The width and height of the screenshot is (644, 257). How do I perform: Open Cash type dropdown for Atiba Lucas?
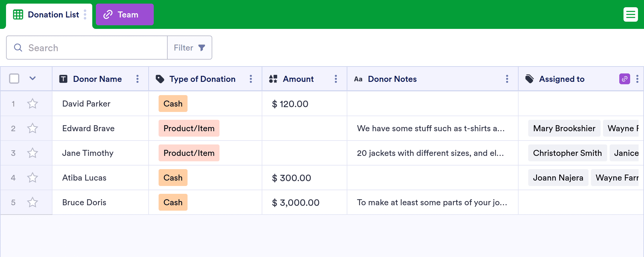[x=173, y=178]
